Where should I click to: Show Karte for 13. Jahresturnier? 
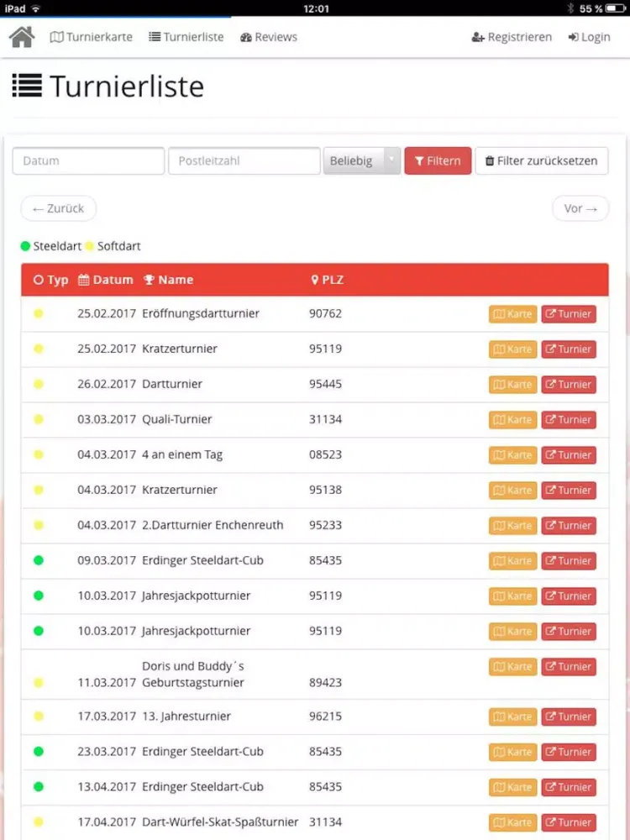point(512,717)
